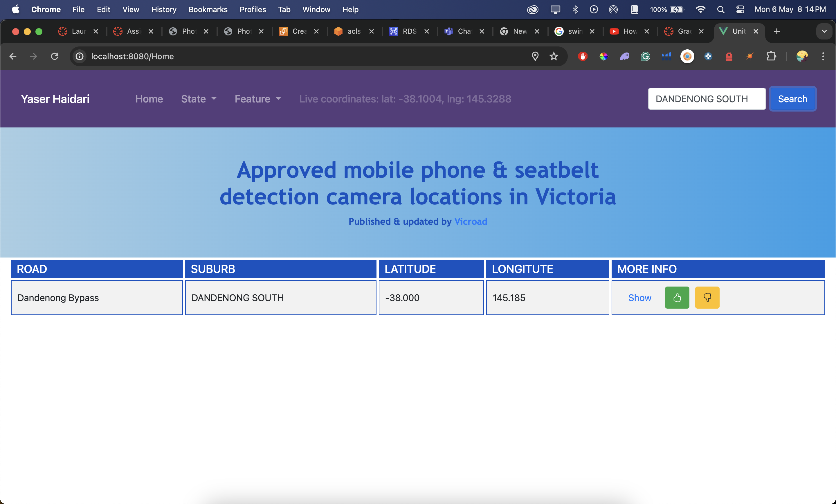Click the Search button
Screen dimensions: 836x504
pos(792,99)
